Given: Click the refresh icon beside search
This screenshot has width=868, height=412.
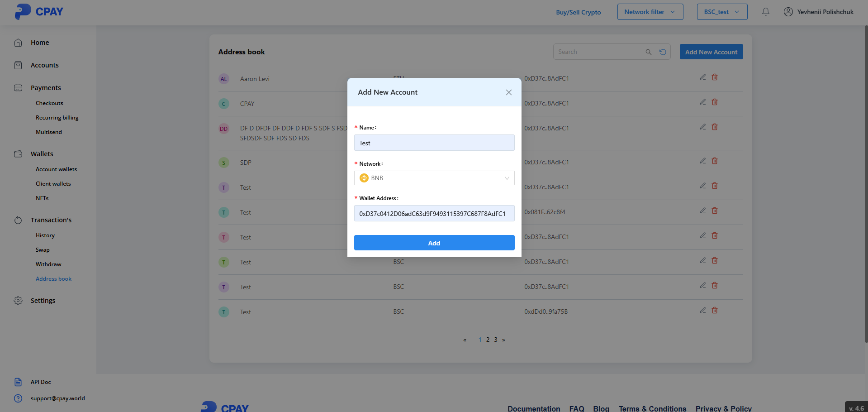Looking at the screenshot, I should coord(663,52).
